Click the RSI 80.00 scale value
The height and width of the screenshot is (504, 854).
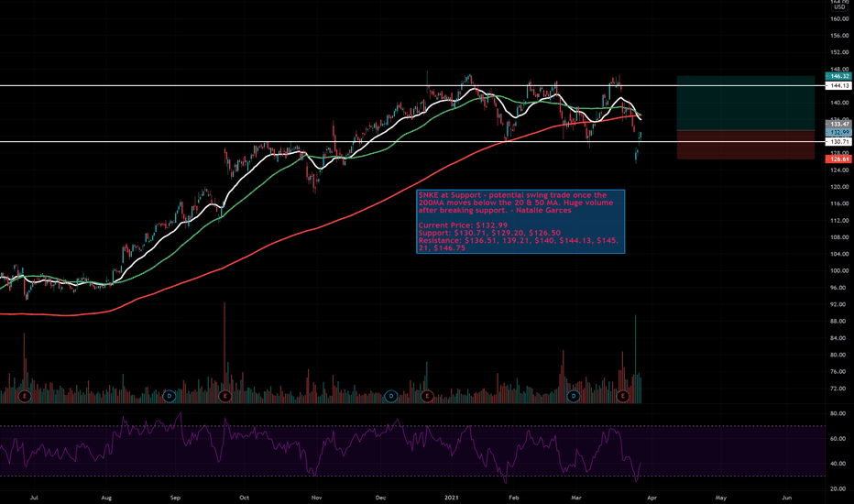pos(838,413)
